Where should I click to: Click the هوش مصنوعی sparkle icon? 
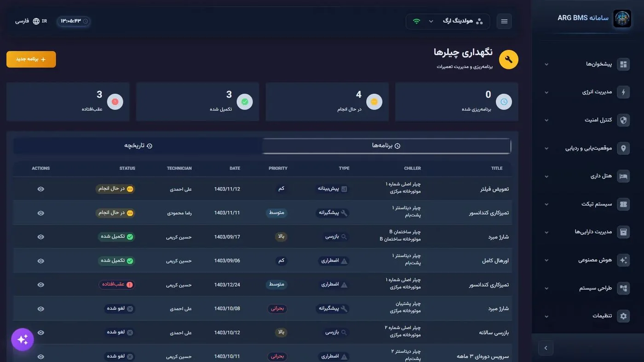(x=623, y=260)
